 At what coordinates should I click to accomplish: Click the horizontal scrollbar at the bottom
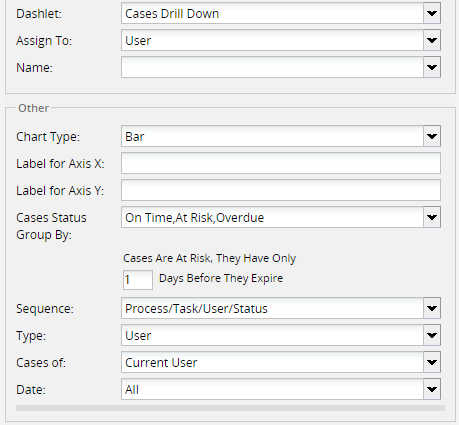(230, 408)
